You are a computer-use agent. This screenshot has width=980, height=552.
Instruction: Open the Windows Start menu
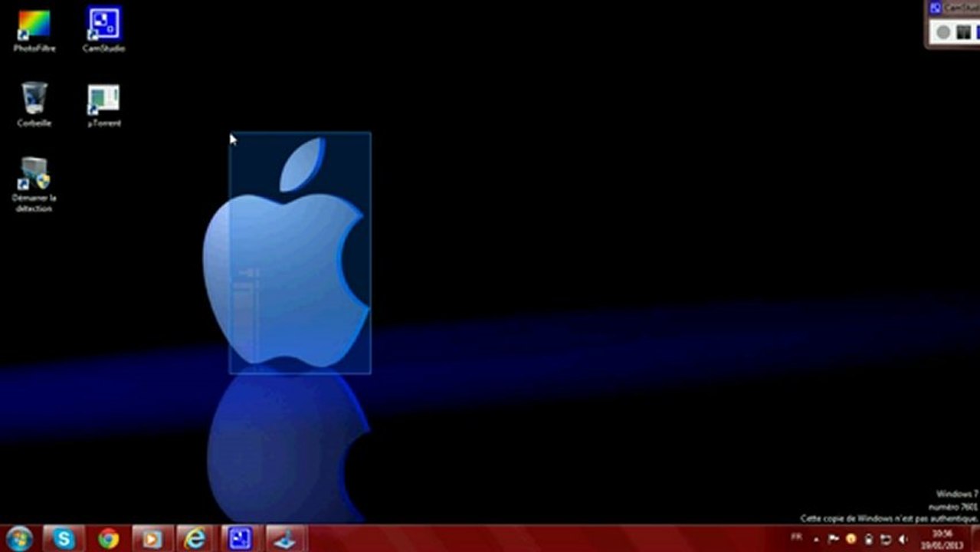tap(19, 539)
